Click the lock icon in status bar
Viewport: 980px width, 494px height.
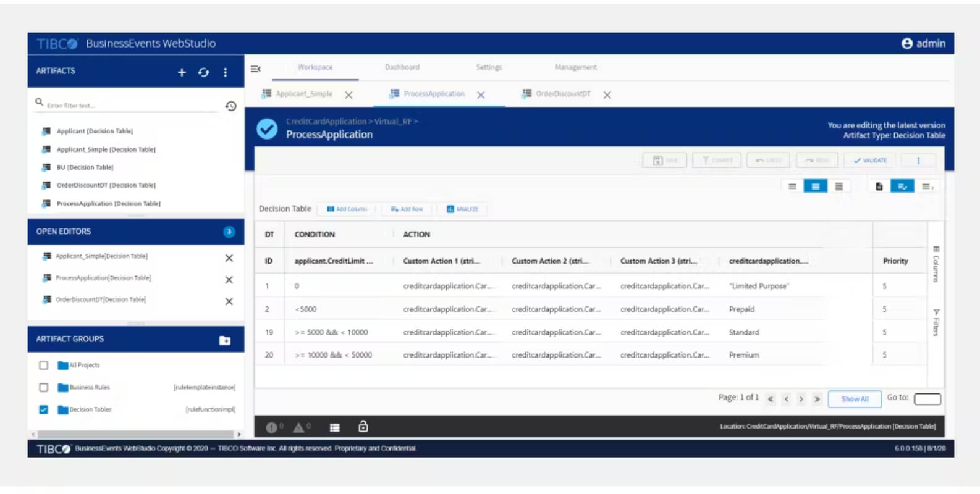pyautogui.click(x=363, y=427)
